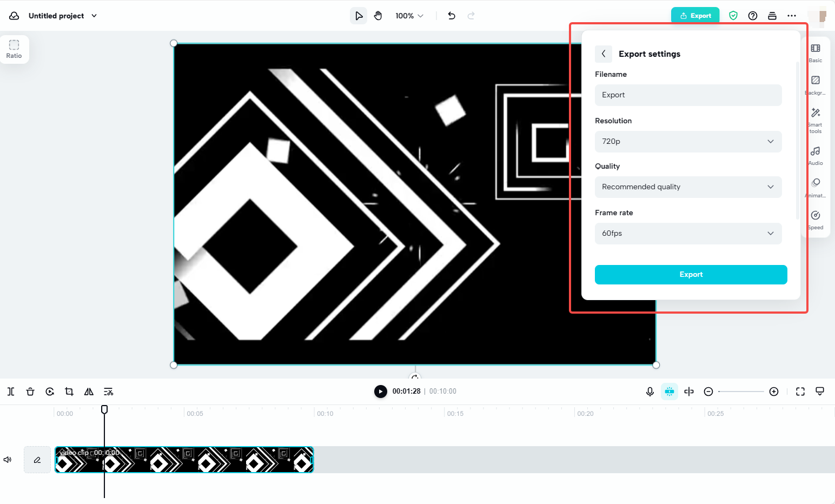Open the Background panel tab

point(816,85)
